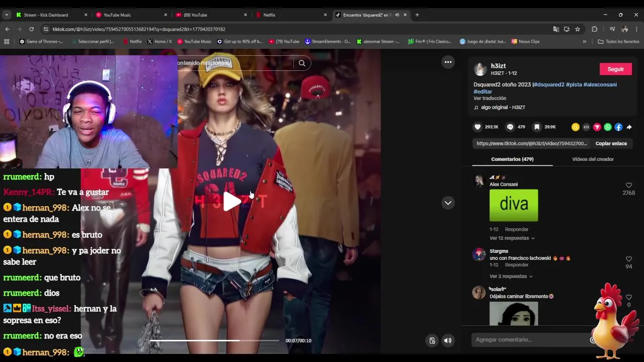Switch to Stream - Kick Dashboard tab
The image size is (644, 362).
52,15
